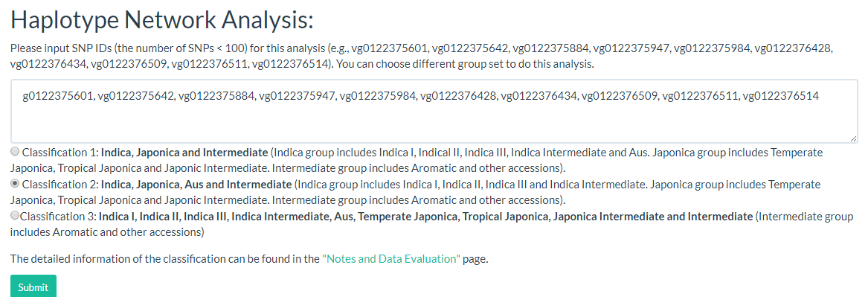Place cursor on vg0122376428 in the textarea

(x=457, y=97)
